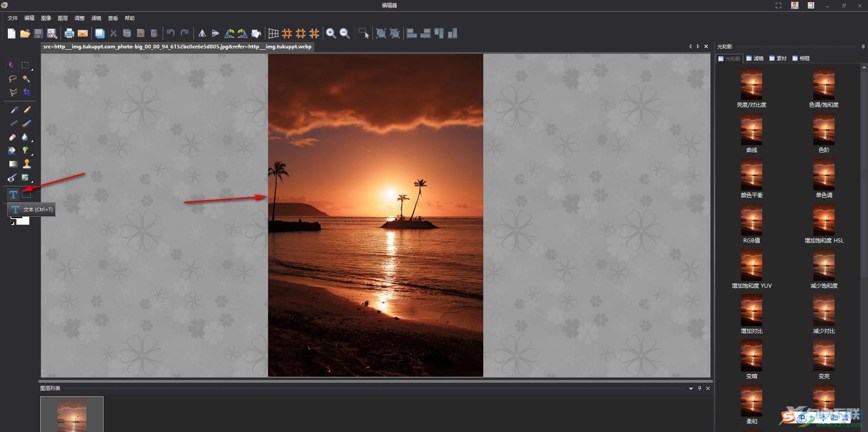Select the layer thumbnail in 图层列表
868x432 pixels.
pyautogui.click(x=72, y=414)
